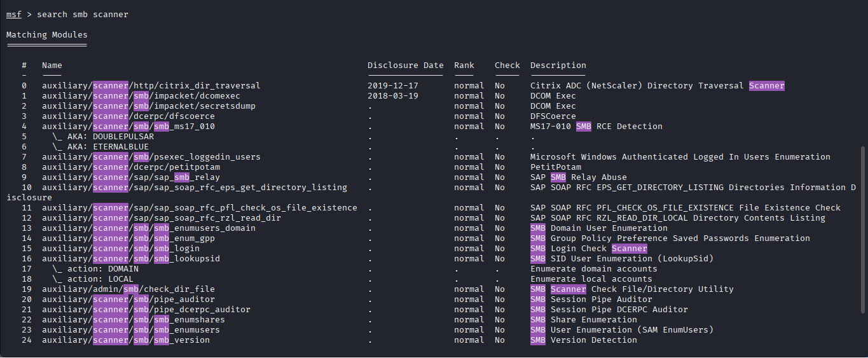Click the 'SMB Version Detection' description

click(583, 340)
